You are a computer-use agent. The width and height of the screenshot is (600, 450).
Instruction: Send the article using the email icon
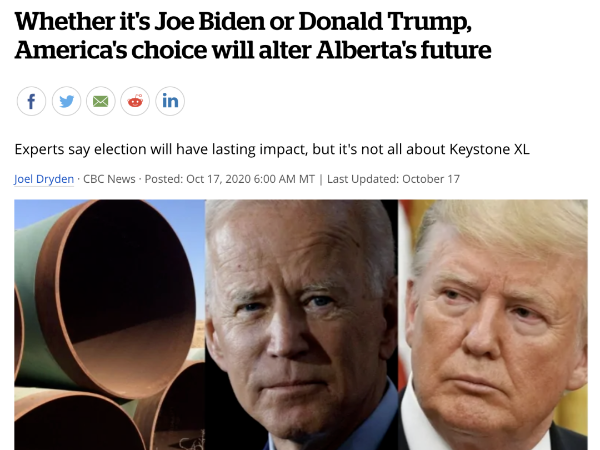coord(101,101)
